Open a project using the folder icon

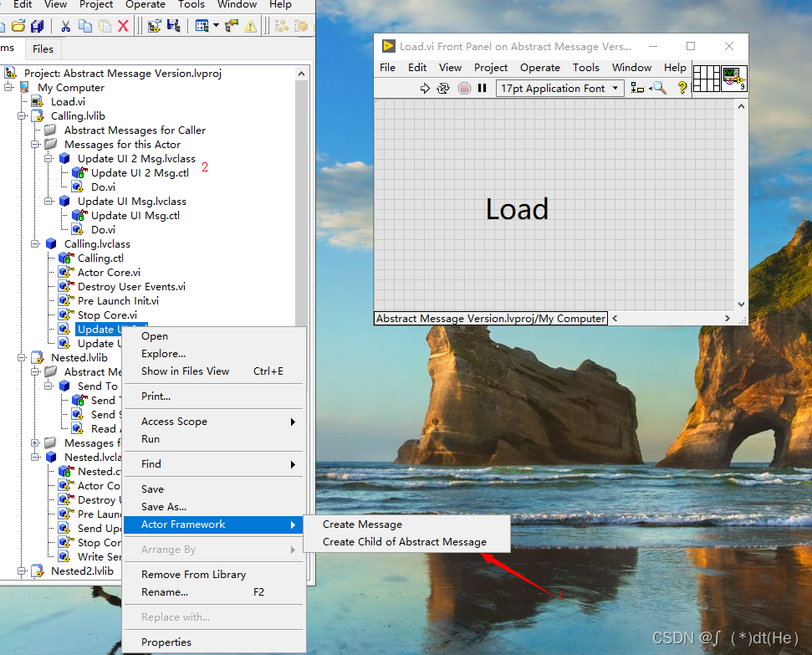point(18,26)
